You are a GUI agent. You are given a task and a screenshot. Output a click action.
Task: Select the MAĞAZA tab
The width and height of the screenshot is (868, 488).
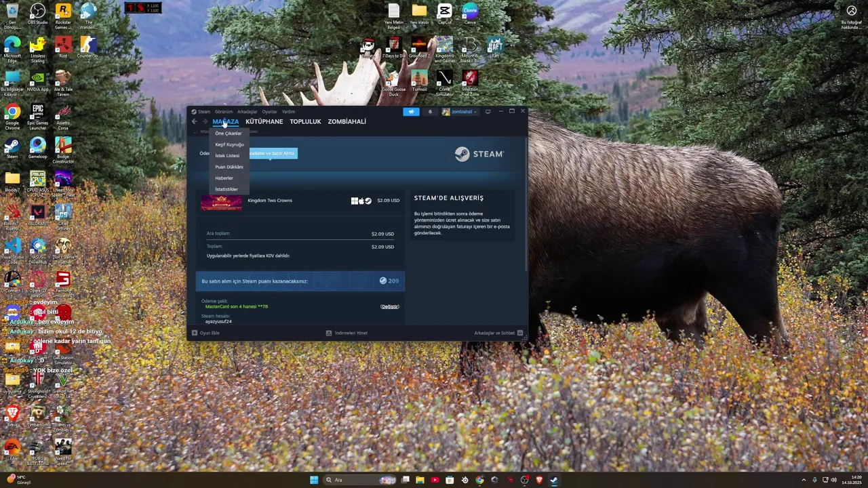coord(226,121)
